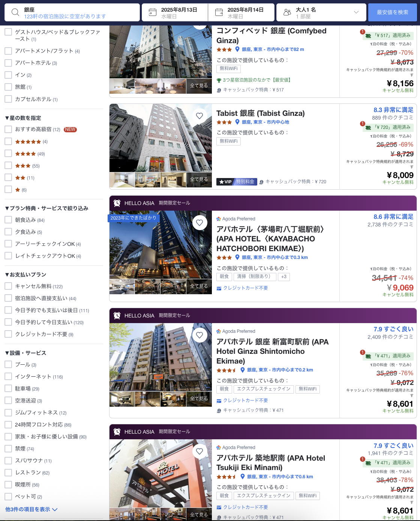Viewport: 420px width, 521px height.
Task: Click the check-in calendar icon
Action: click(x=153, y=12)
